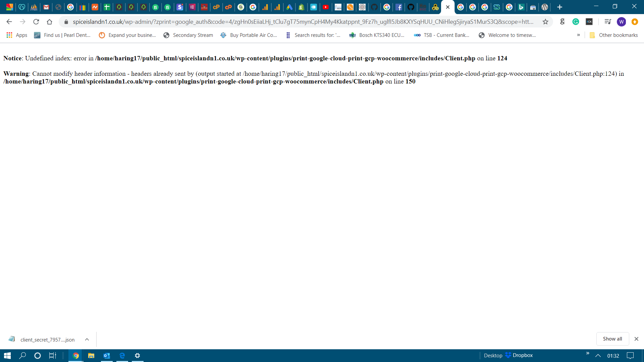Screen dimensions: 644x362
Task: Open the Secondary Stream bookmark
Action: pyautogui.click(x=188, y=35)
